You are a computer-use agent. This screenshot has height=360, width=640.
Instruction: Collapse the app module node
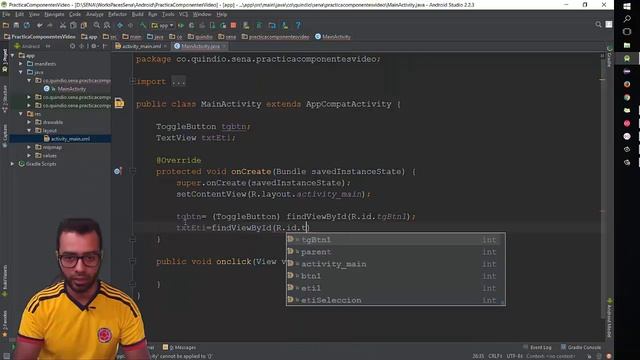pyautogui.click(x=13, y=56)
